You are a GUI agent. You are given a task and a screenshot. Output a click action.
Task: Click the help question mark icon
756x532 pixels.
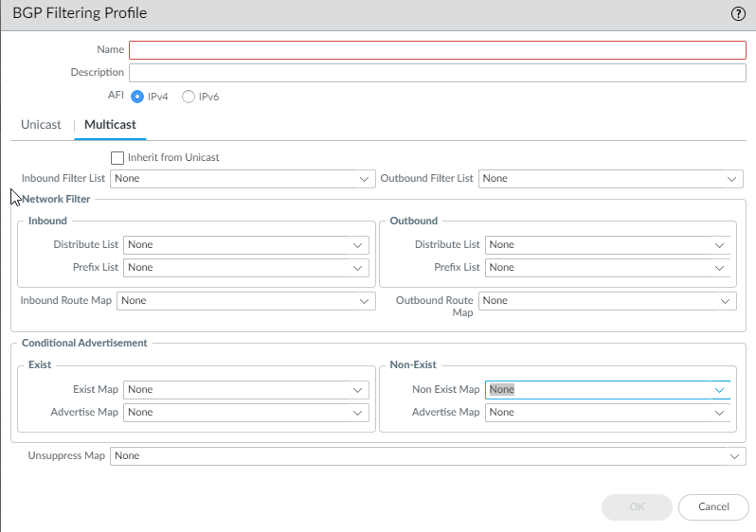(x=738, y=13)
